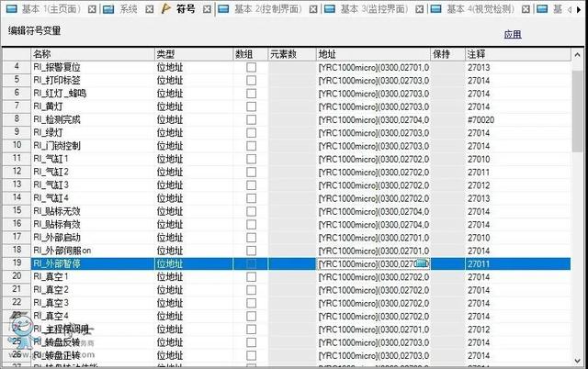Click the 名称 column header
Screen dimensions: 588x369
(93, 54)
